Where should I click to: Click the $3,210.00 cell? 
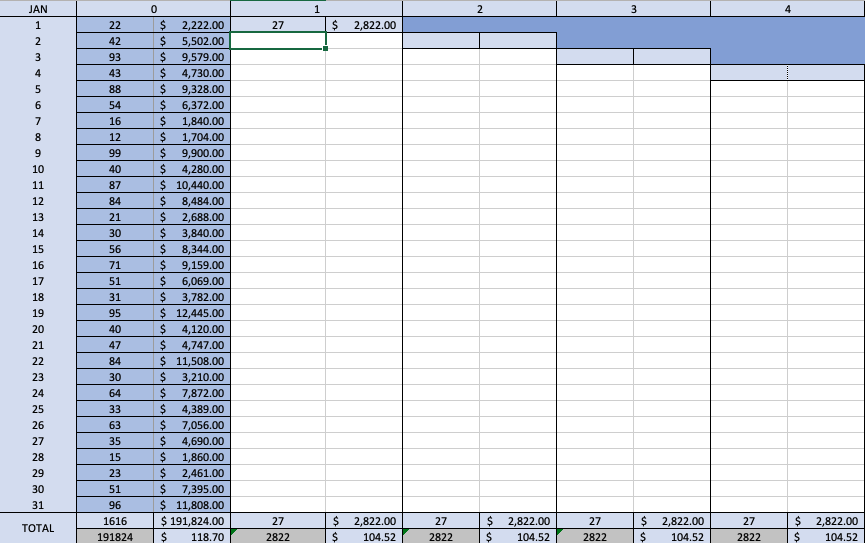click(192, 377)
